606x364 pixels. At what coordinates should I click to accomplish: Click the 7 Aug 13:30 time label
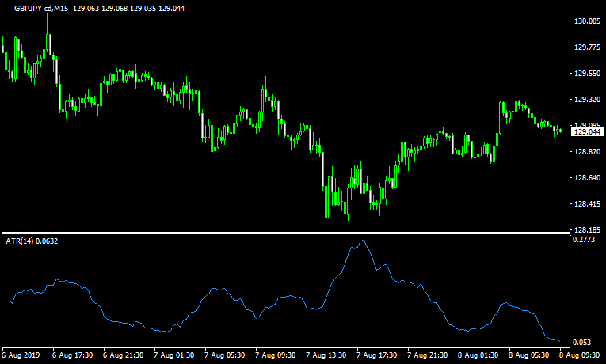pos(326,355)
